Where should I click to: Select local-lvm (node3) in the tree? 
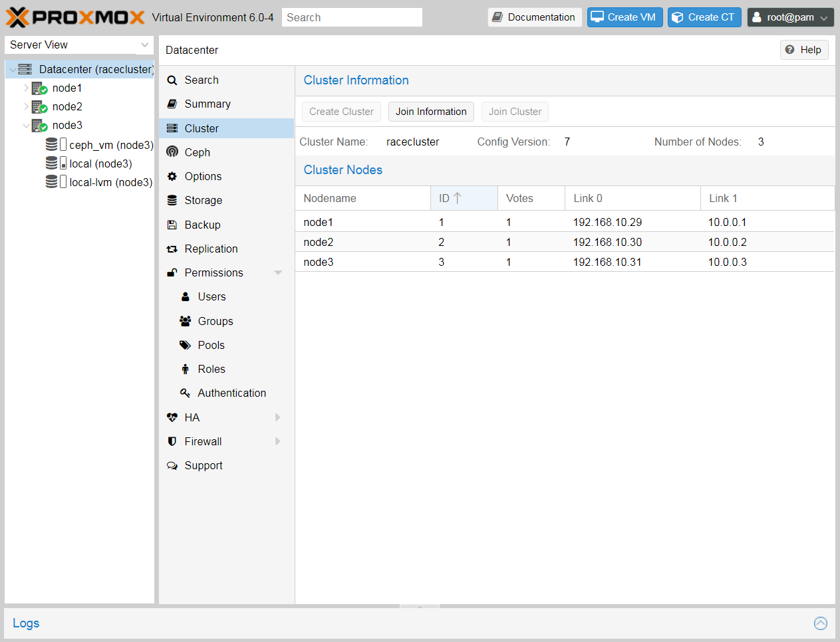click(111, 182)
